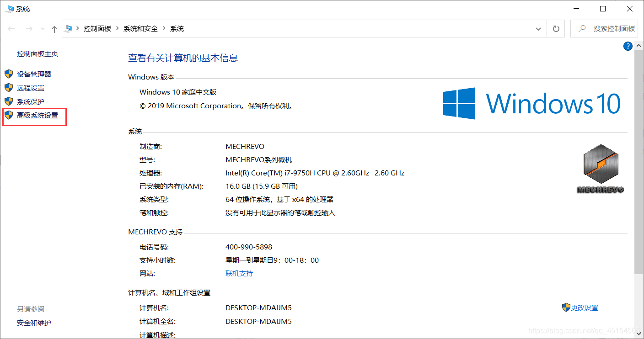Go up one level with the Up arrow
Screen dimensions: 644x339
click(54, 29)
